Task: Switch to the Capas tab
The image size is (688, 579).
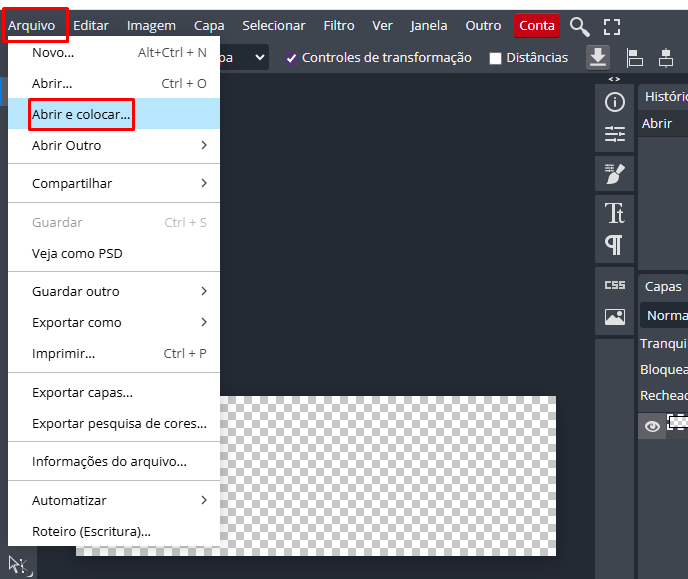Action: pos(663,287)
